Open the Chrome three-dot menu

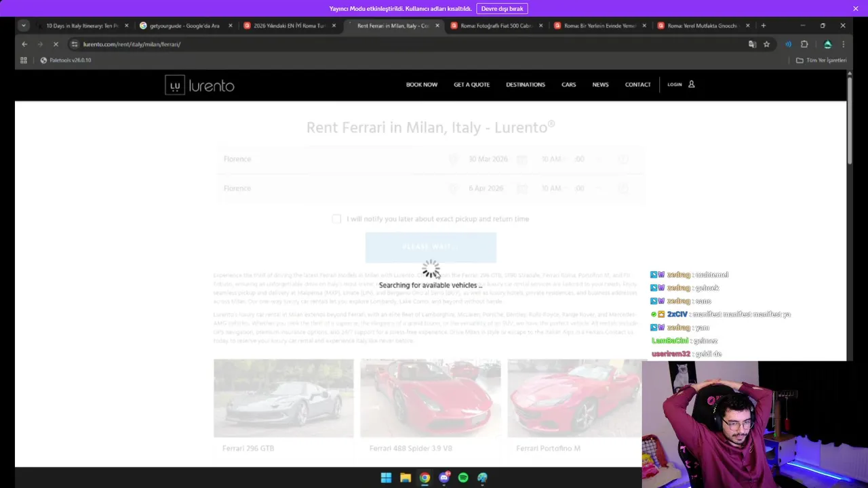tap(843, 44)
